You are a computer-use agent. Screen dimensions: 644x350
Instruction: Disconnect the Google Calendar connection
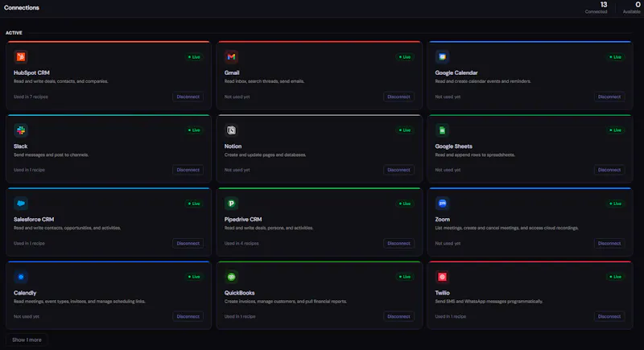click(x=609, y=97)
